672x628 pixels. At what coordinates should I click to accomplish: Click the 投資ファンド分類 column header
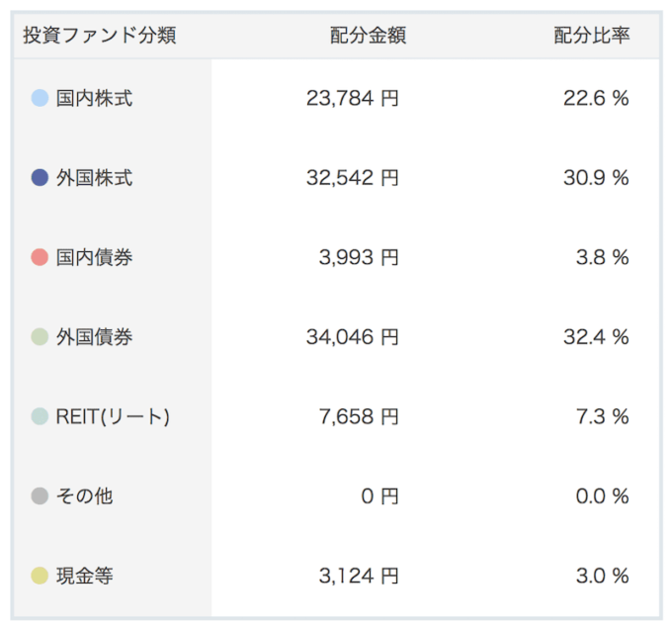point(100,36)
